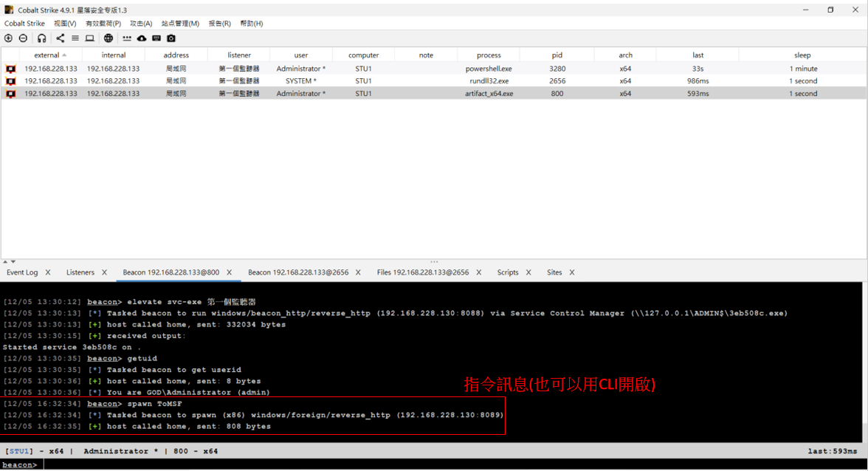This screenshot has height=471, width=868.
Task: Click the 1 minute sleep cell
Action: 803,69
